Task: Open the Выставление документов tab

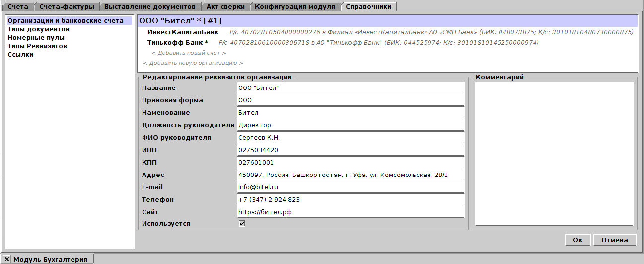Action: [x=150, y=6]
